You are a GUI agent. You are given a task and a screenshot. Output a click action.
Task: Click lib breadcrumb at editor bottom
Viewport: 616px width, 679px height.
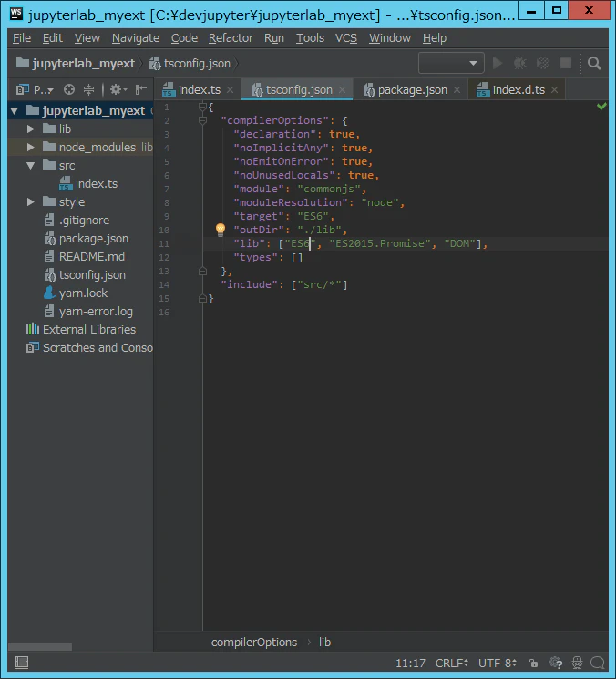pos(324,643)
